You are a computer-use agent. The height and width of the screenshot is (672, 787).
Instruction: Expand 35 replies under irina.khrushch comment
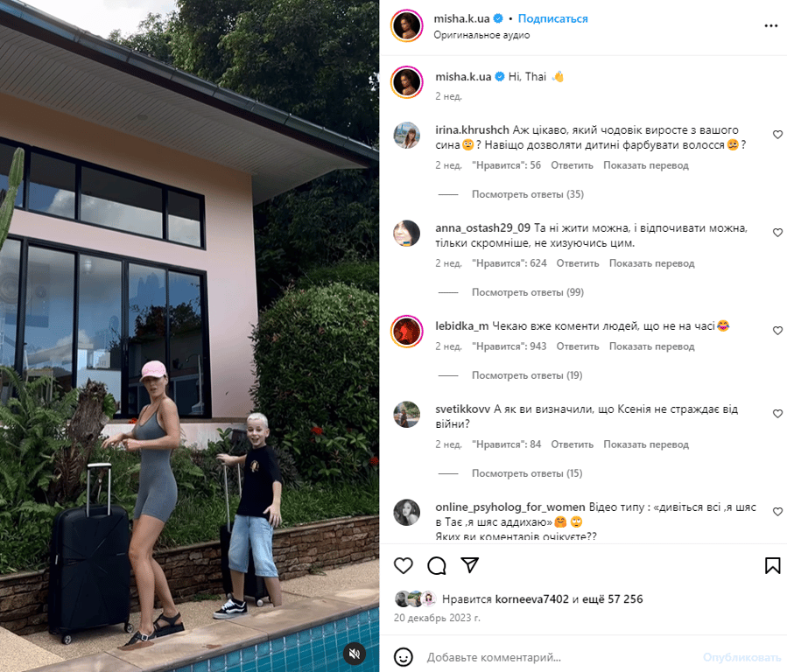click(528, 194)
